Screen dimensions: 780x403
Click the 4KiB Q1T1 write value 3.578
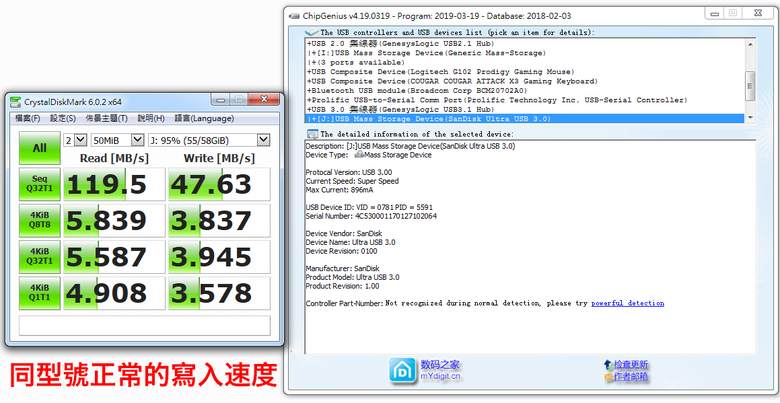point(219,293)
